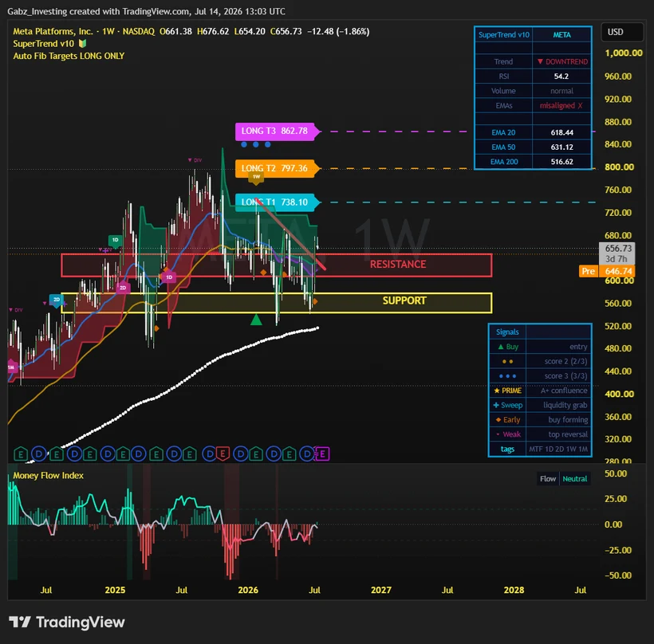Select the SuperTrend v10 indicator legend
Viewport: 654px width, 644px height.
pyautogui.click(x=43, y=43)
